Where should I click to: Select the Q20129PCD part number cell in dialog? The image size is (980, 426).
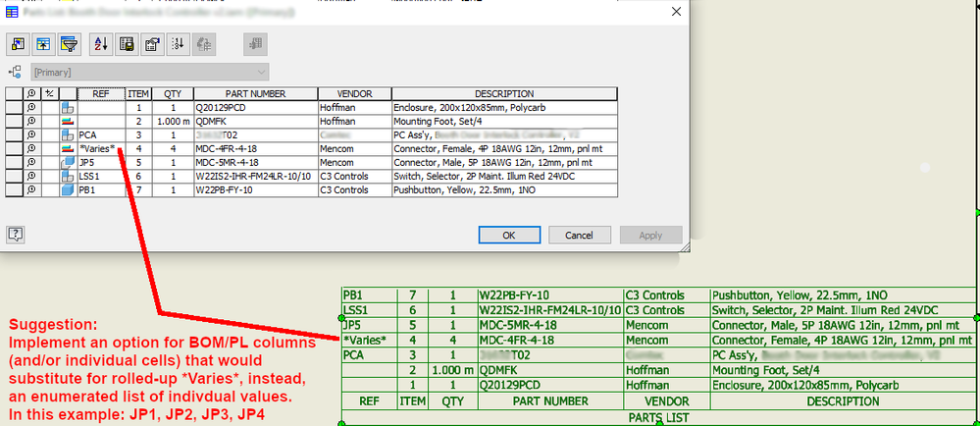(x=256, y=108)
